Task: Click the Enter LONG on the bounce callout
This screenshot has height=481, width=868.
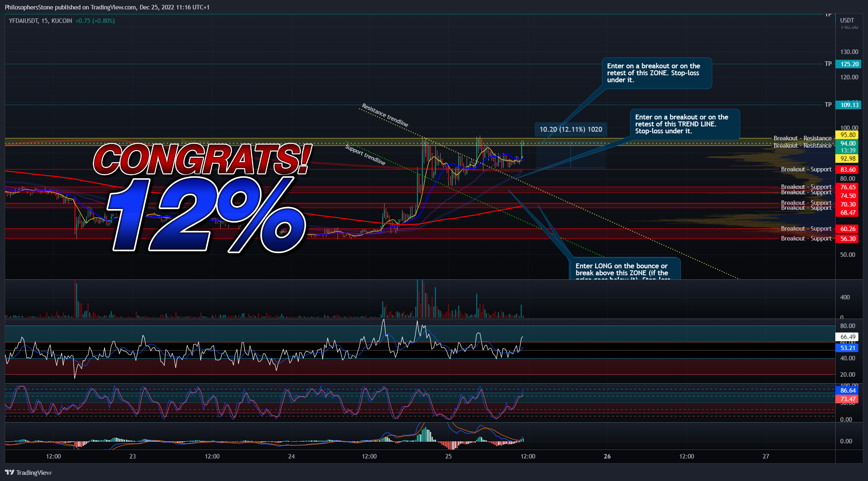Action: coord(625,269)
